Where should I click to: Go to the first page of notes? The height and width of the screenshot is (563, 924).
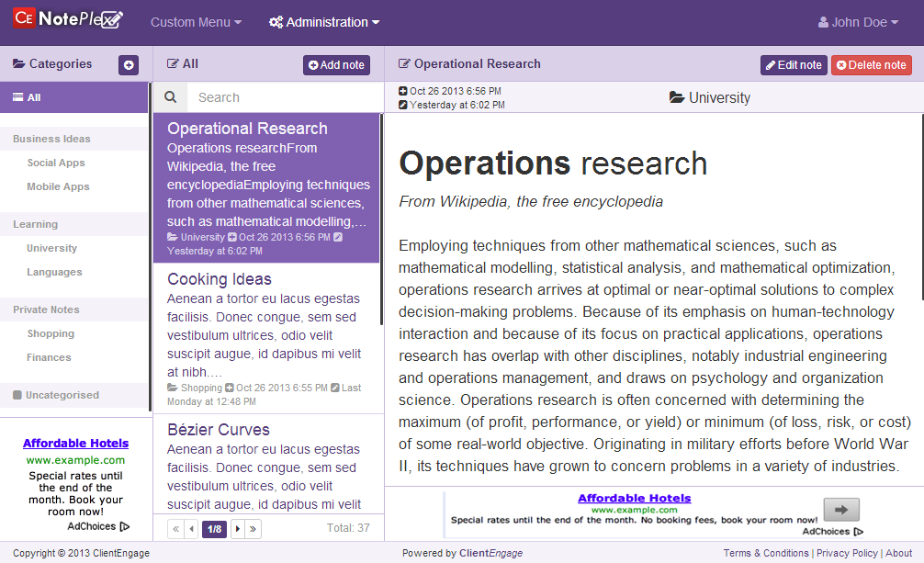click(x=175, y=529)
